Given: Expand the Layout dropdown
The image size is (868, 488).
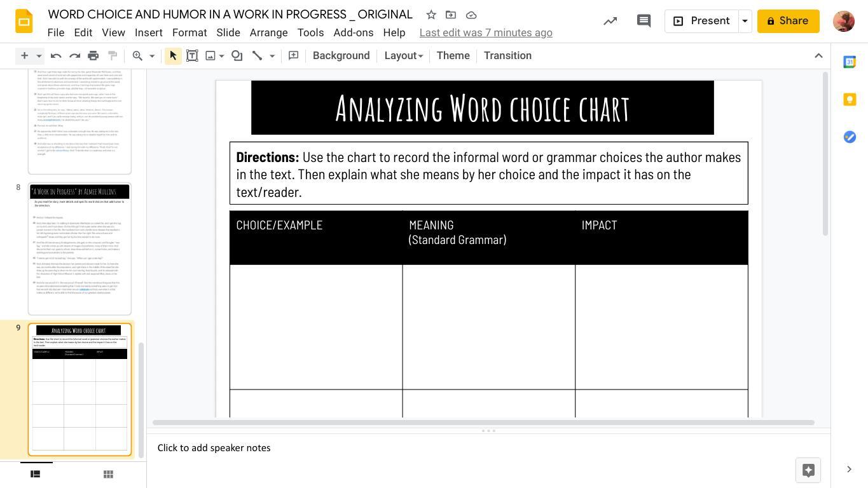Looking at the screenshot, I should [x=403, y=56].
